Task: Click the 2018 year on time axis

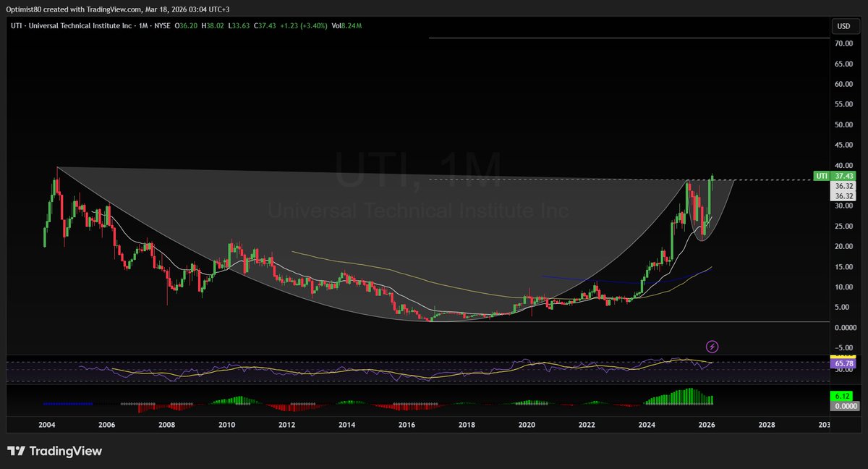Action: point(467,426)
